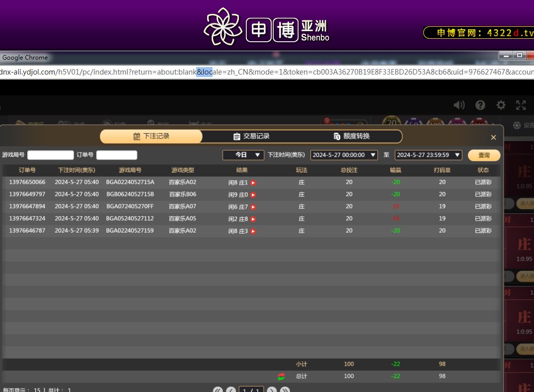
Task: Switch to the 交易记录 tab
Action: coord(251,136)
